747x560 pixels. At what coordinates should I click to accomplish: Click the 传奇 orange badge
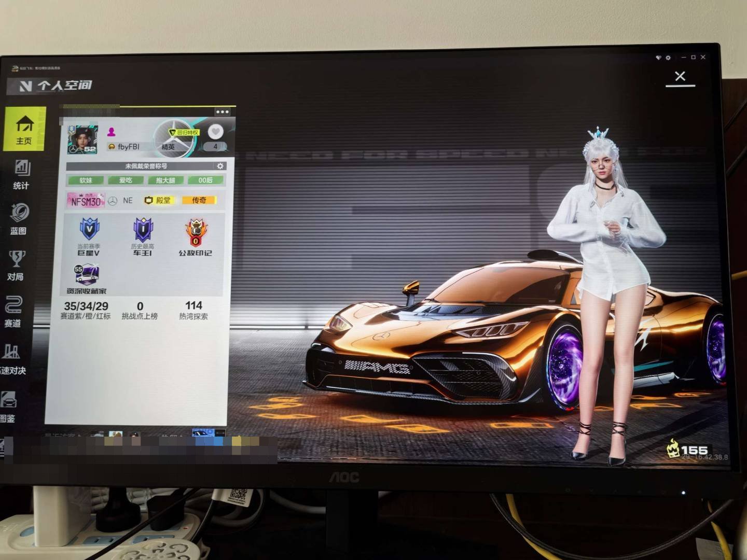(x=199, y=200)
